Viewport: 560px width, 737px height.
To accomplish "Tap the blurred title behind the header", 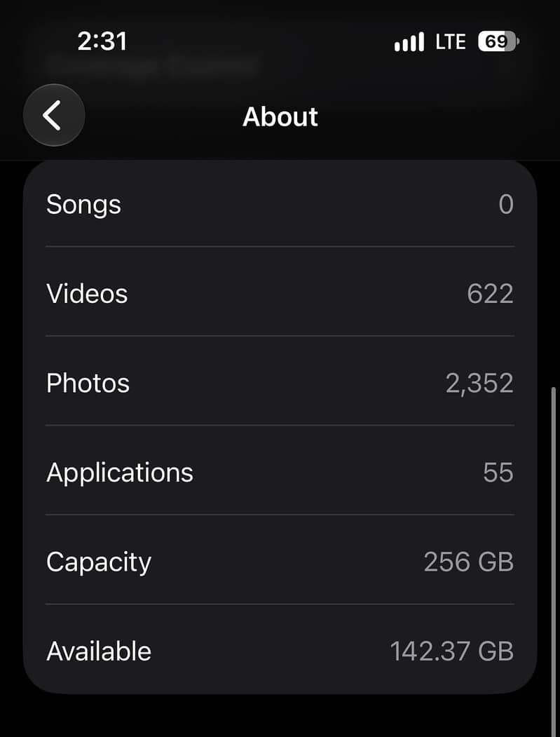I will [x=153, y=66].
